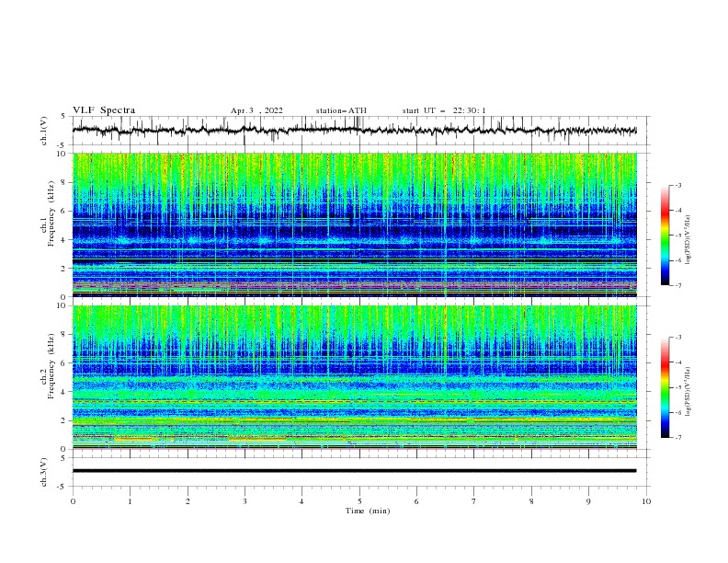Click the '0' tick on time axis
The image size is (728, 563).
point(73,501)
